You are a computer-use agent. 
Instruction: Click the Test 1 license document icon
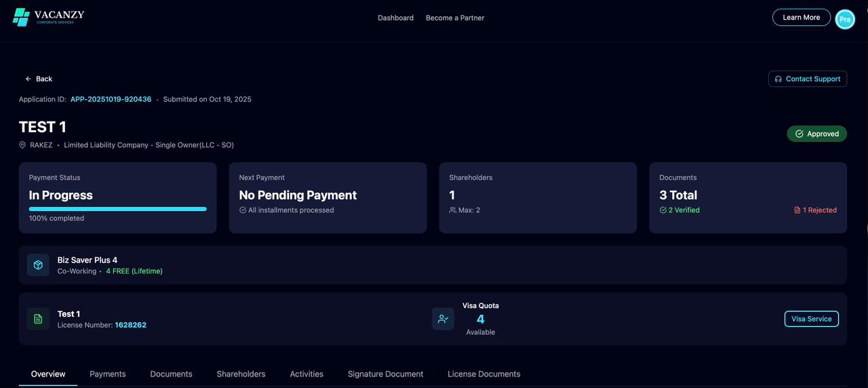click(38, 319)
